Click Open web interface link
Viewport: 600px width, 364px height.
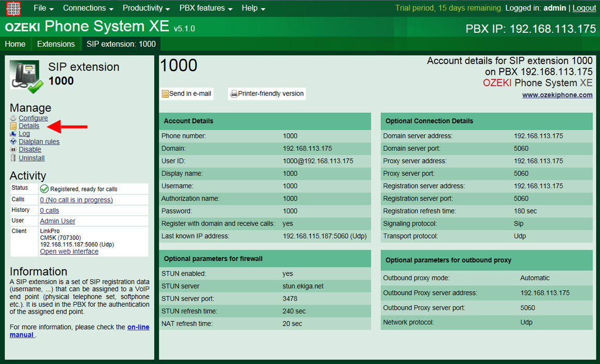coord(69,252)
